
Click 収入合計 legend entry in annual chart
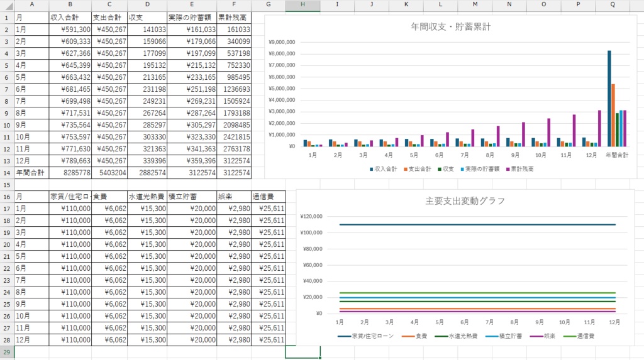pyautogui.click(x=383, y=169)
